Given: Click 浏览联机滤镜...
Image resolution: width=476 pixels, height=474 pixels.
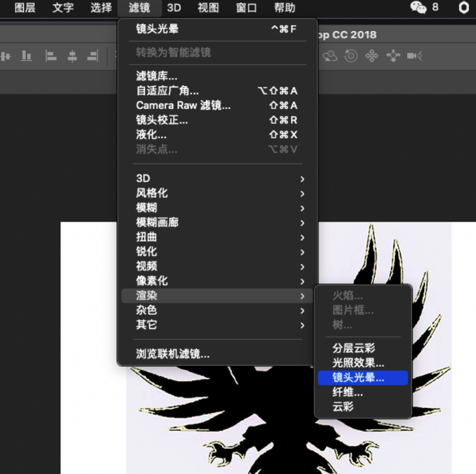Looking at the screenshot, I should (x=217, y=354).
